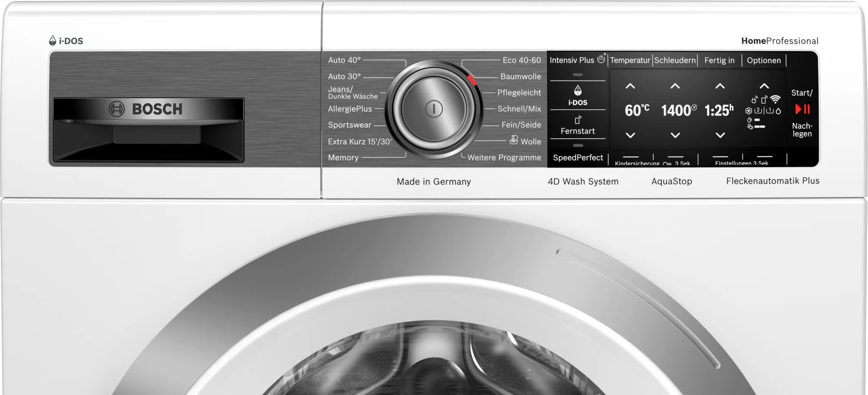
Task: Select the Baumwolle program
Action: (521, 76)
